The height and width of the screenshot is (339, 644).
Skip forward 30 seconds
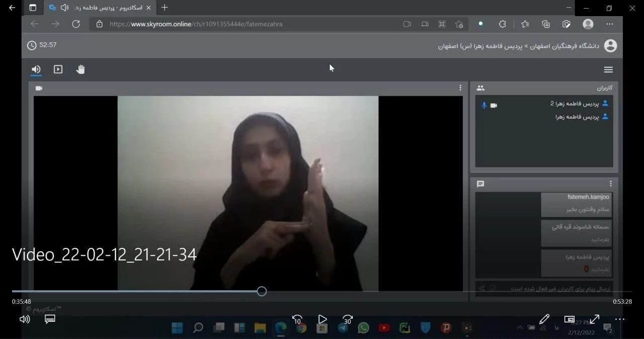(x=347, y=319)
